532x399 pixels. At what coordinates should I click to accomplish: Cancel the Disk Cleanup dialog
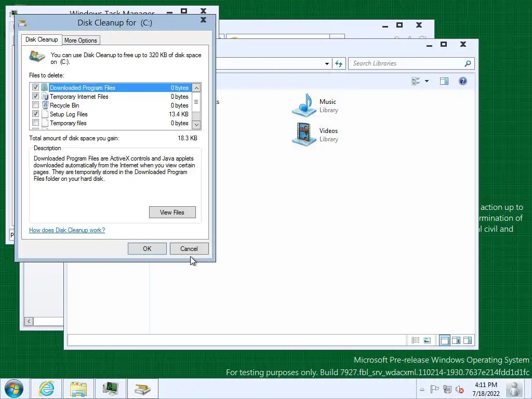[189, 249]
